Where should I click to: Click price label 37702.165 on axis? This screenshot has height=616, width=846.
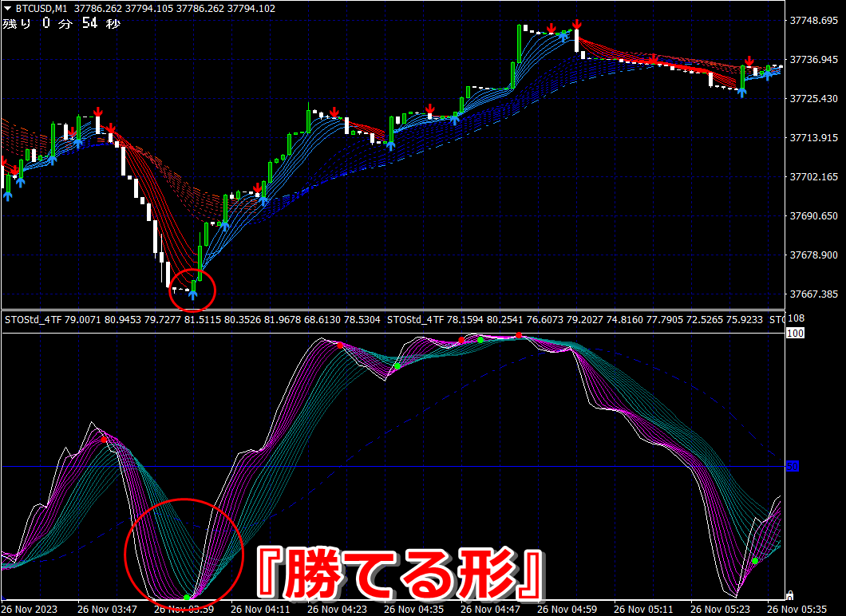point(813,177)
